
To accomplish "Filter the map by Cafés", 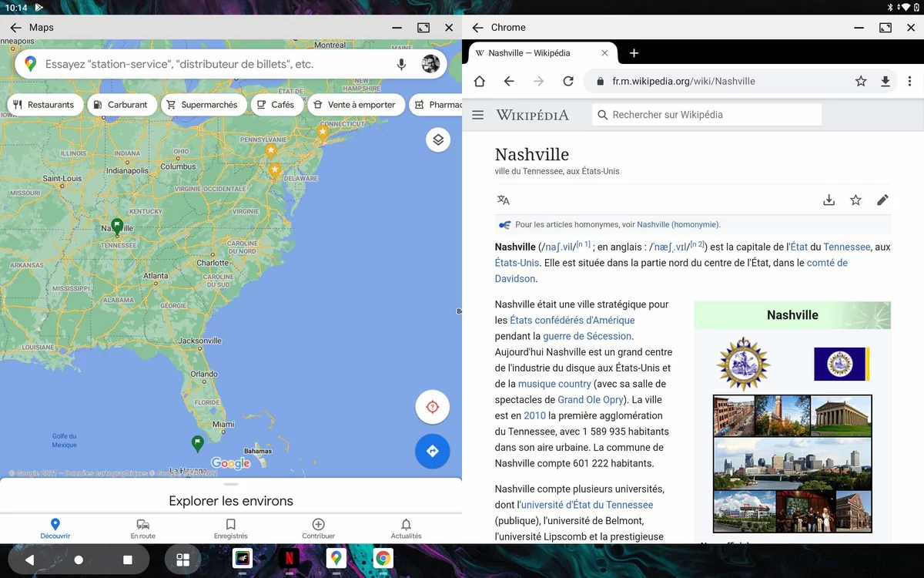I will point(278,105).
